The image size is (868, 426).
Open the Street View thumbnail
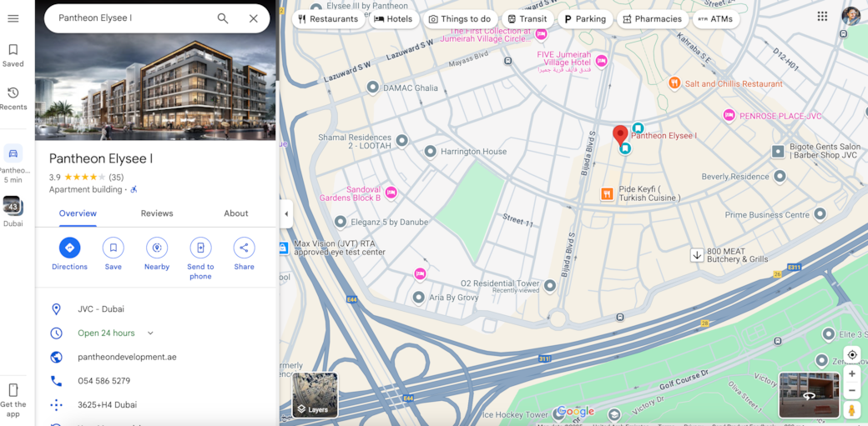click(808, 395)
